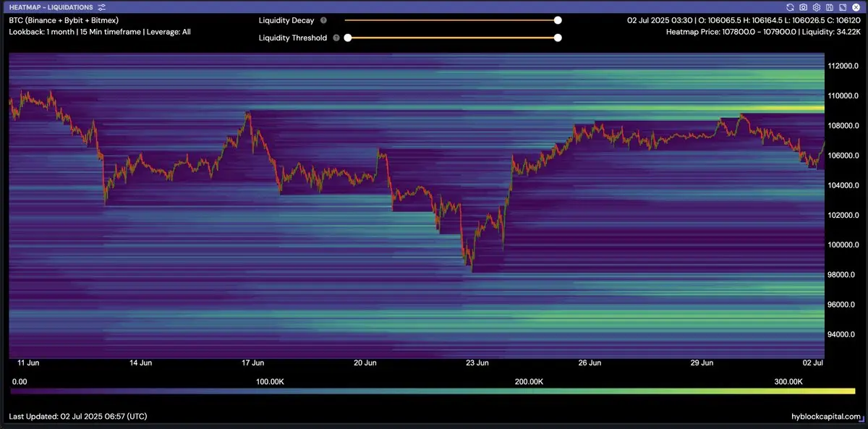This screenshot has width=868, height=429.
Task: Click the 300.00K color scale label
Action: coord(788,381)
